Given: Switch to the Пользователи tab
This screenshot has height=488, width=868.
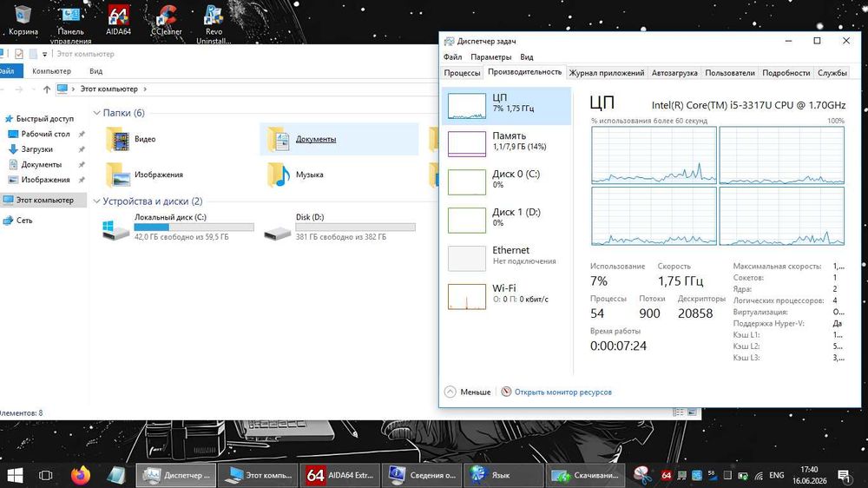Looking at the screenshot, I should coord(730,73).
